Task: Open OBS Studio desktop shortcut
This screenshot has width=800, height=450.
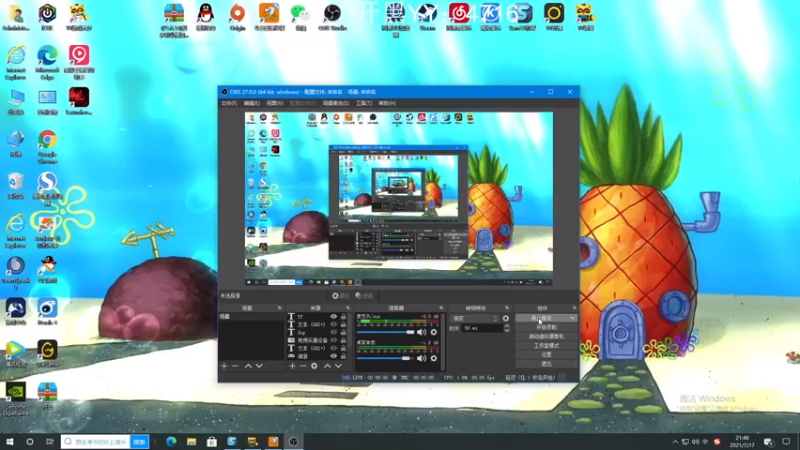Action: (x=332, y=17)
